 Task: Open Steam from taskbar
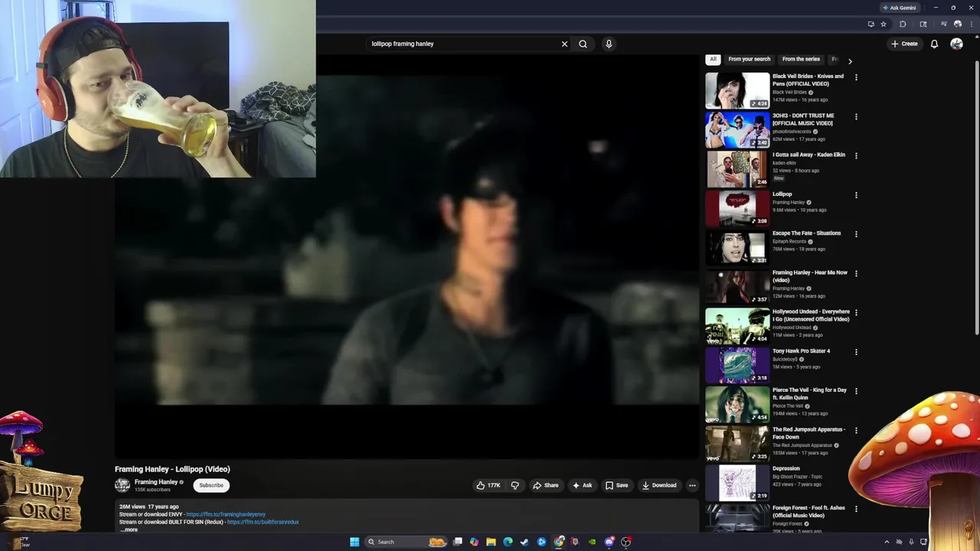click(x=524, y=542)
